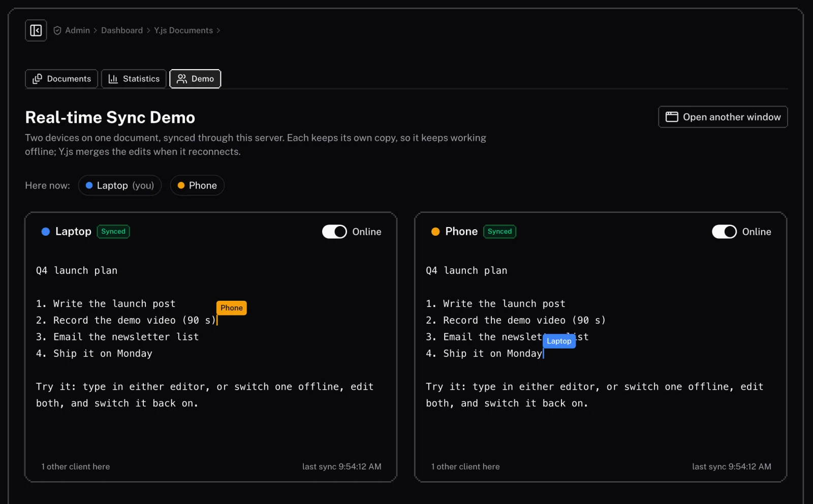Image resolution: width=813 pixels, height=504 pixels.
Task: Collapse the sidebar panel icon
Action: (36, 30)
